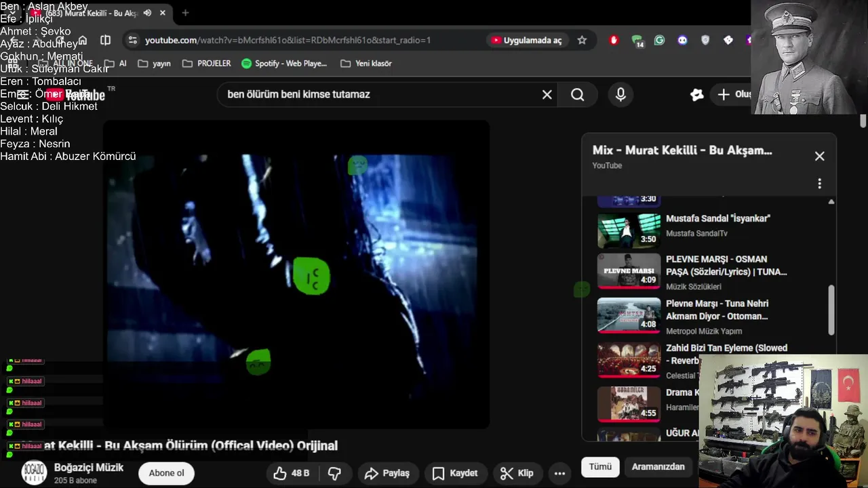Open the Yeni klasör bookmarks folder
The image size is (868, 488).
click(x=366, y=63)
